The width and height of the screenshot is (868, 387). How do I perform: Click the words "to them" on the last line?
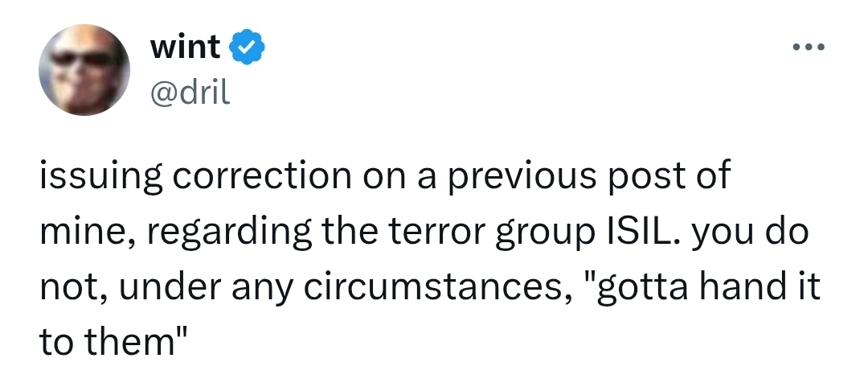point(108,344)
